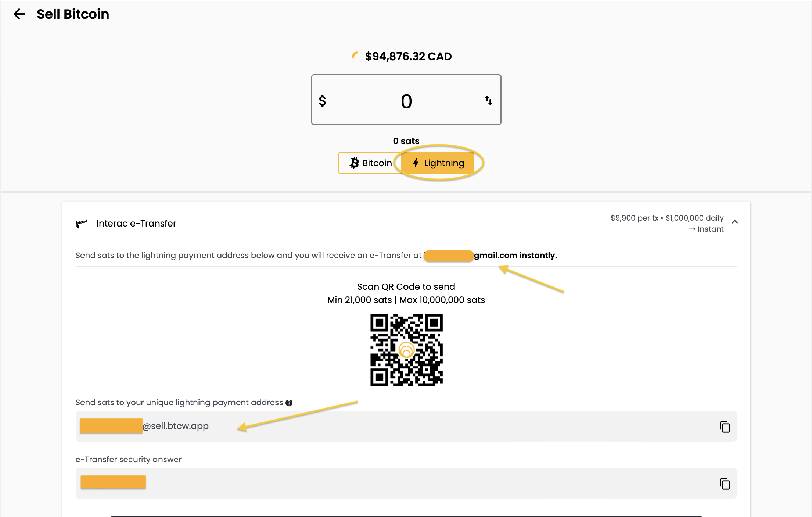Click the 0 sats amount label
The height and width of the screenshot is (517, 812).
(406, 141)
